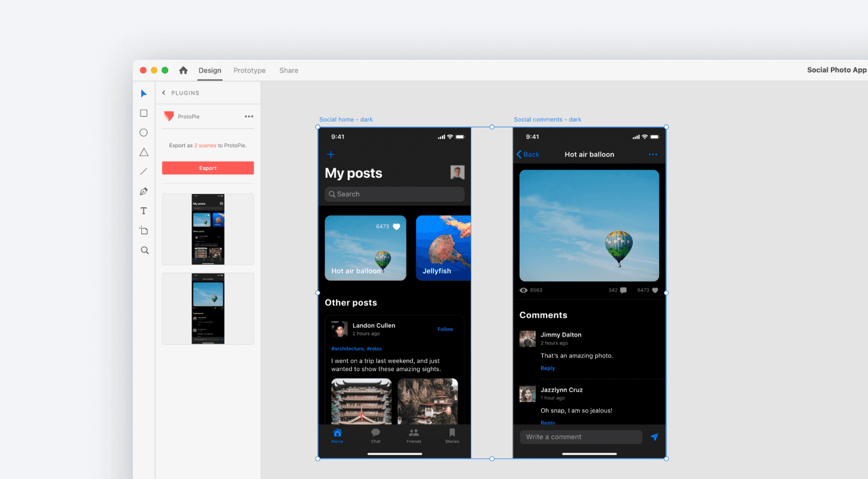Select the Rectangle tool
The height and width of the screenshot is (479, 868).
144,113
